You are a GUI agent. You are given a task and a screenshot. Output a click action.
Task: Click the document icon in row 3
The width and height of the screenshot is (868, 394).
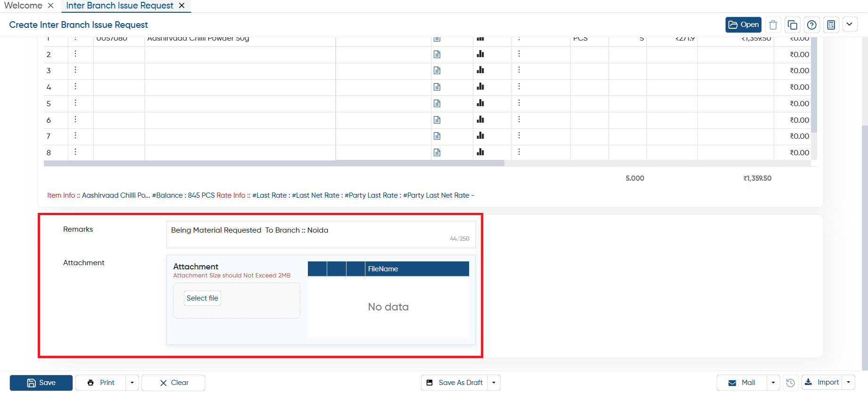tap(437, 70)
